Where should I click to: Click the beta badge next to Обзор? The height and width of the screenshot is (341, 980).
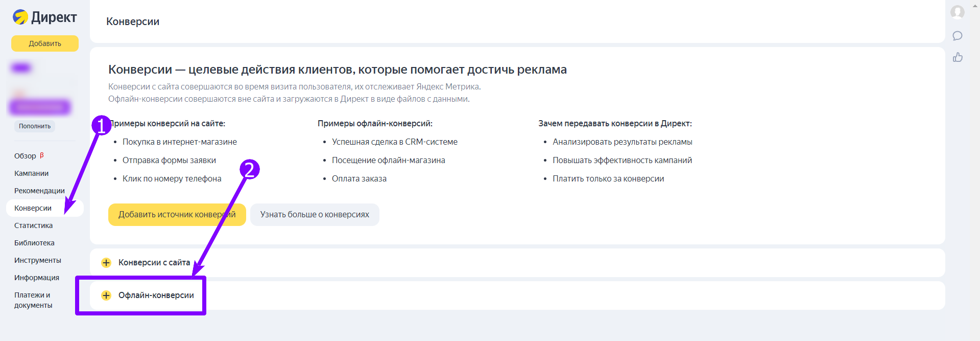click(x=42, y=155)
